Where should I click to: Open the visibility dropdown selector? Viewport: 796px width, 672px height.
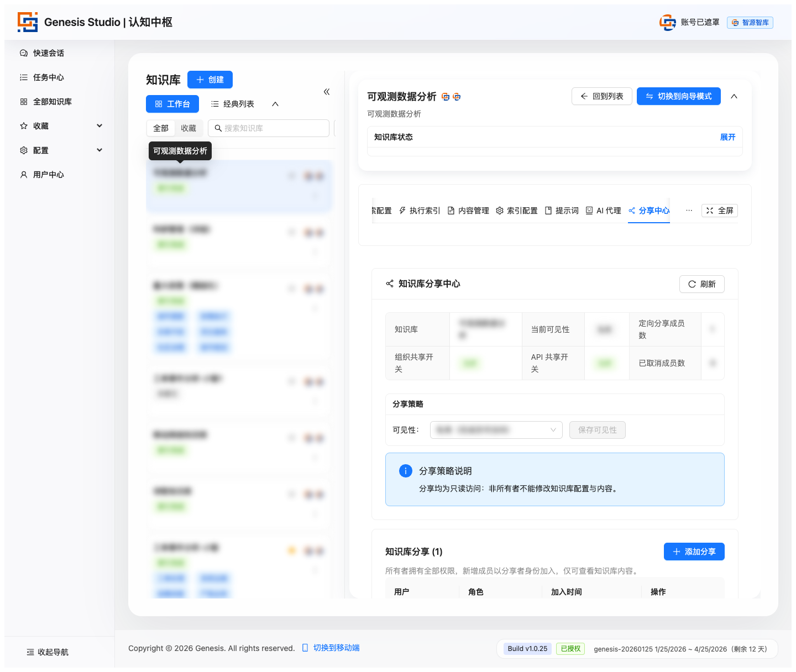pyautogui.click(x=496, y=430)
